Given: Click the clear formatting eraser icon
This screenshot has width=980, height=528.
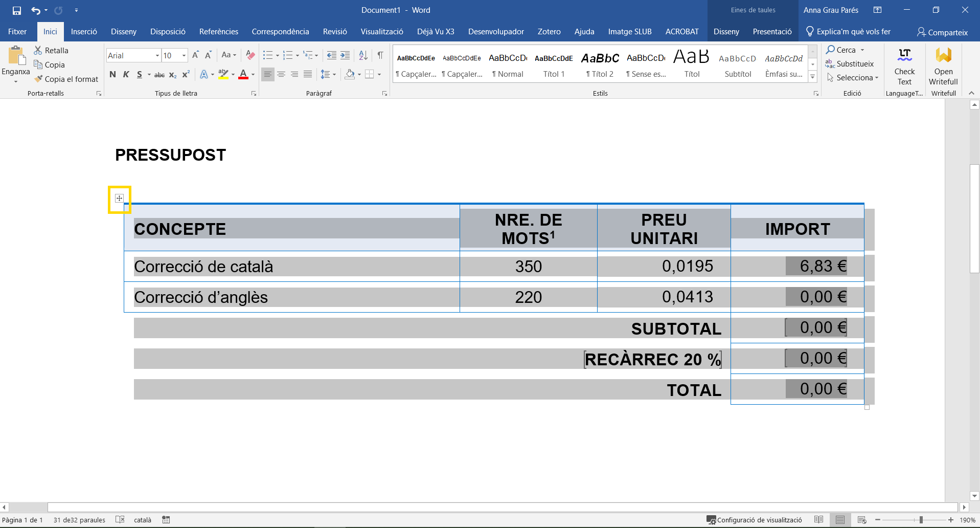Looking at the screenshot, I should (250, 55).
